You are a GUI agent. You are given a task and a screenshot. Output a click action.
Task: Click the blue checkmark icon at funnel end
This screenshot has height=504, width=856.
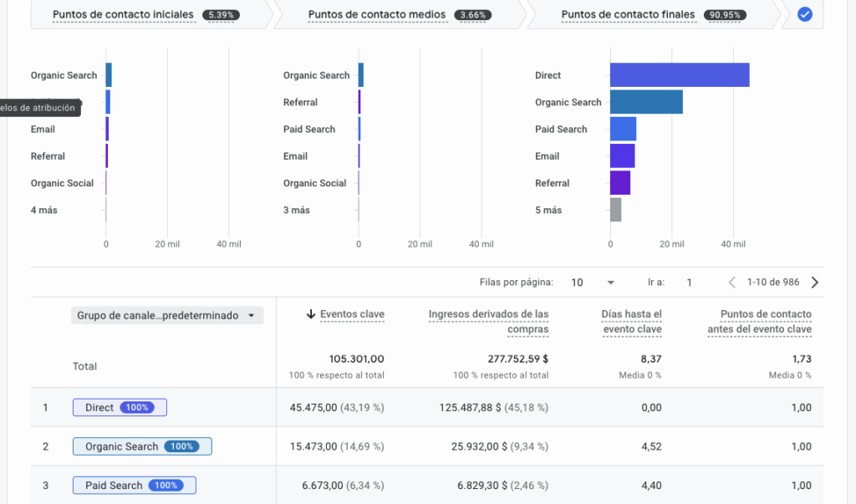point(804,14)
